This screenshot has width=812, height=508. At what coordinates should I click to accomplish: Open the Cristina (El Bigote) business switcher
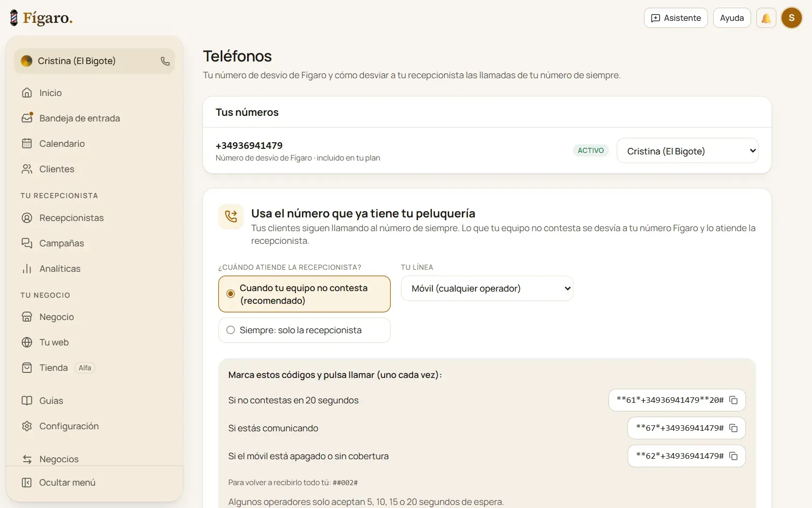[x=94, y=61]
